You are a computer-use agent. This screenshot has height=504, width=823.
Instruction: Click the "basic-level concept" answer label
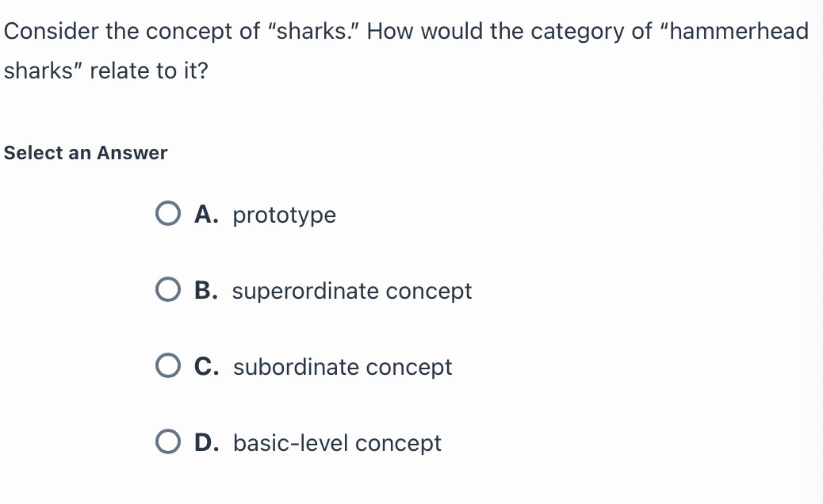pyautogui.click(x=337, y=443)
